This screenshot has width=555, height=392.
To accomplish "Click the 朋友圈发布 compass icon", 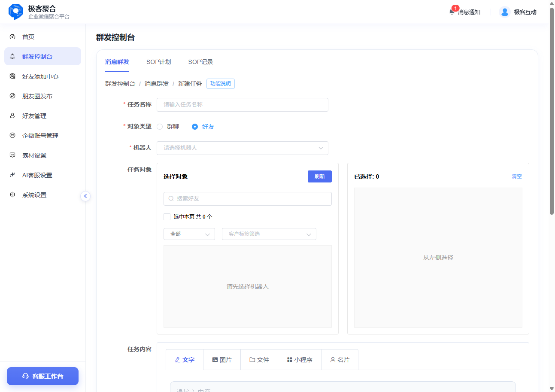I will [12, 96].
